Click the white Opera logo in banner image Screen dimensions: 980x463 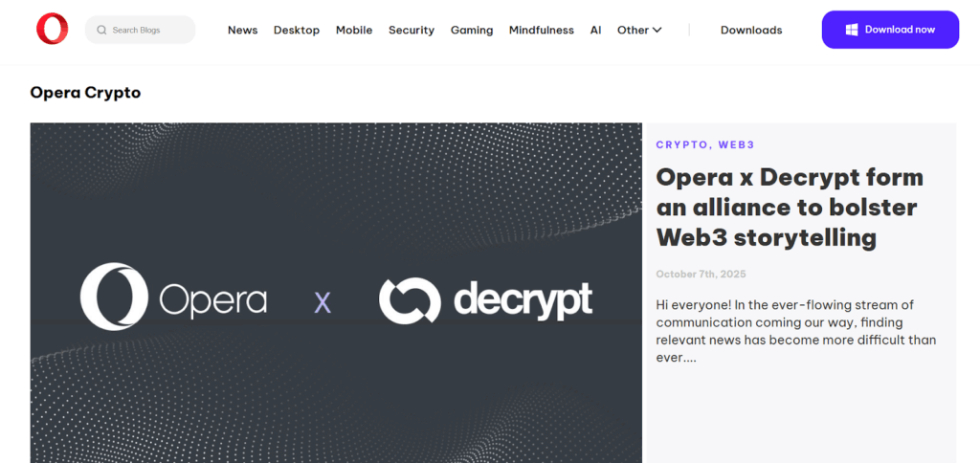pos(173,297)
